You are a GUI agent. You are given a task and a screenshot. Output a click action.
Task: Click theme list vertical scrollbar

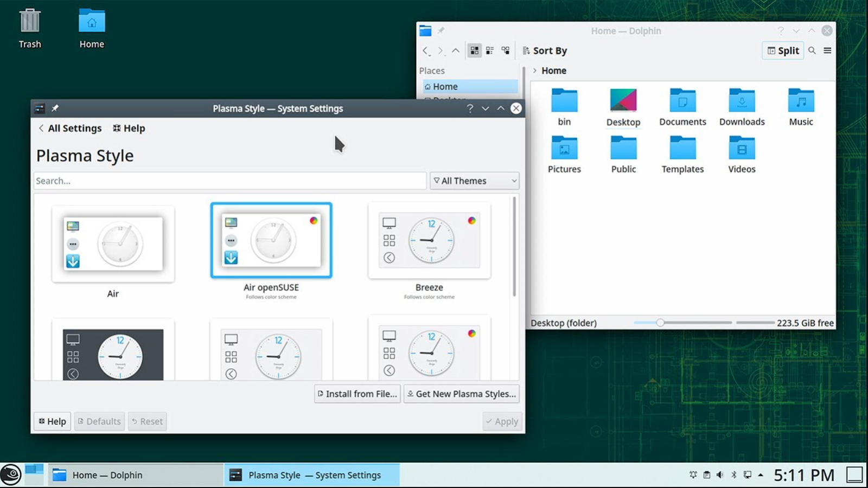coord(514,247)
